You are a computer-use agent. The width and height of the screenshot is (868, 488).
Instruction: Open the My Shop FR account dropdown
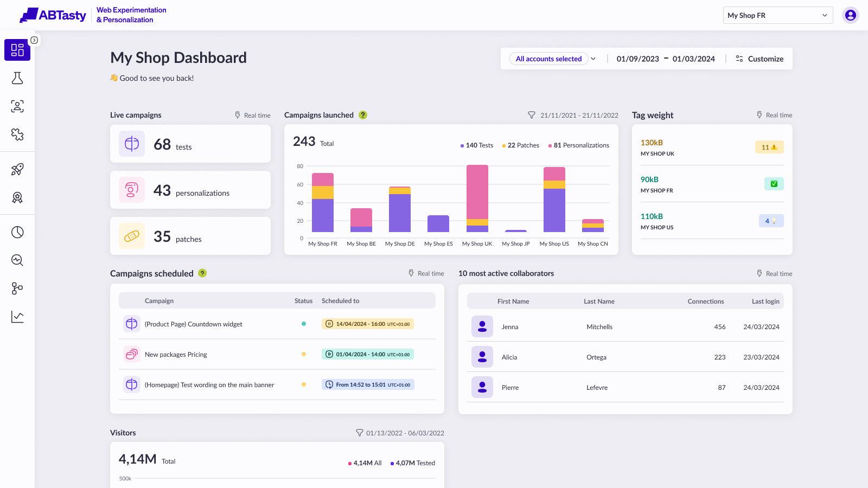pos(777,15)
